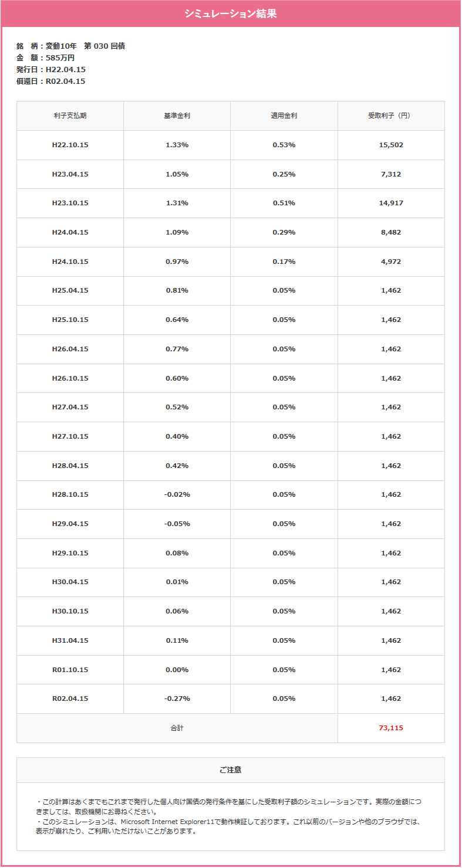Select the 利子支払期 column header
Image resolution: width=462 pixels, height=868 pixels.
click(x=70, y=116)
